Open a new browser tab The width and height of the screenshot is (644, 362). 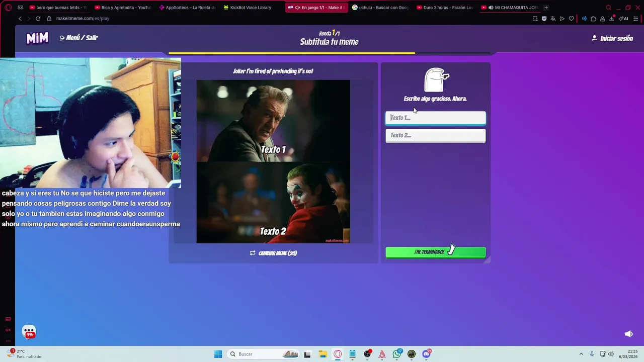(x=546, y=8)
